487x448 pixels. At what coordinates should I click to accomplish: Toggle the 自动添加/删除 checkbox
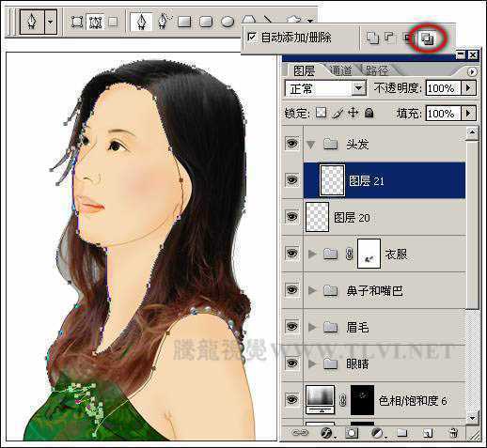click(252, 38)
